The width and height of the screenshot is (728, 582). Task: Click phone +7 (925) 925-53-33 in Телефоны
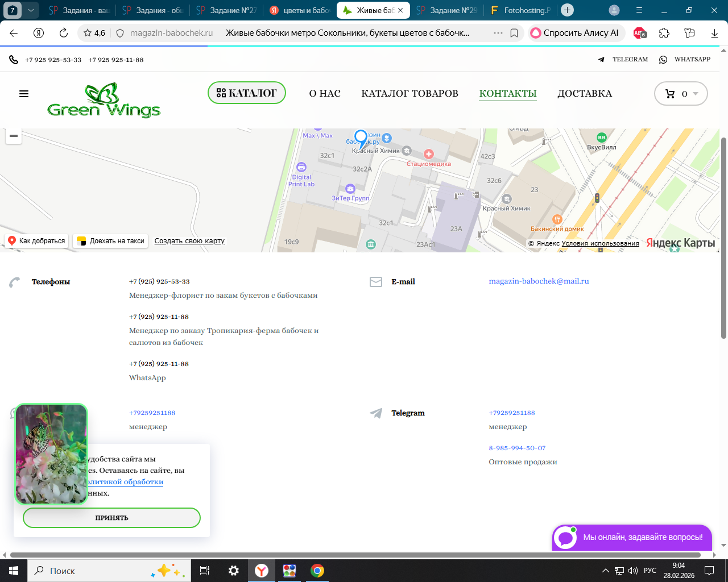[x=159, y=281]
